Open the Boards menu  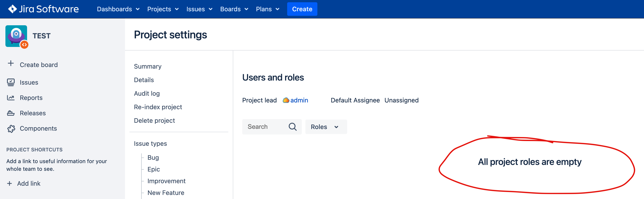pos(234,9)
